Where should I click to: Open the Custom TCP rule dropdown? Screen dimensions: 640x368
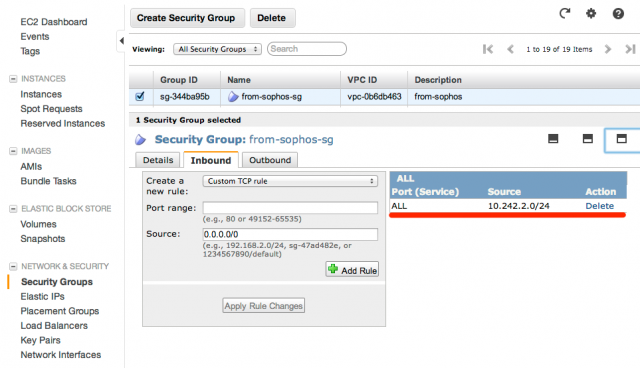(x=290, y=181)
